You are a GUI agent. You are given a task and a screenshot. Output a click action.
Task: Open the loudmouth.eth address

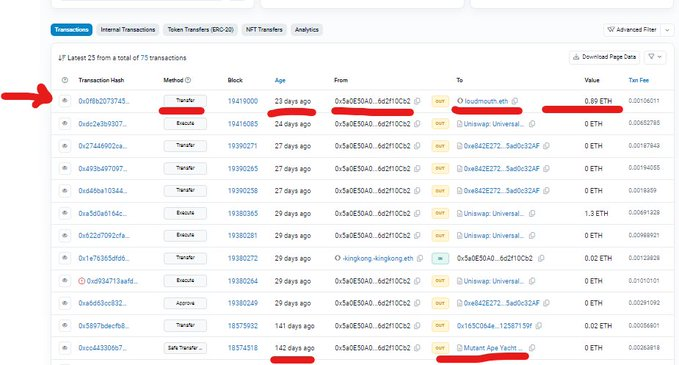click(486, 101)
